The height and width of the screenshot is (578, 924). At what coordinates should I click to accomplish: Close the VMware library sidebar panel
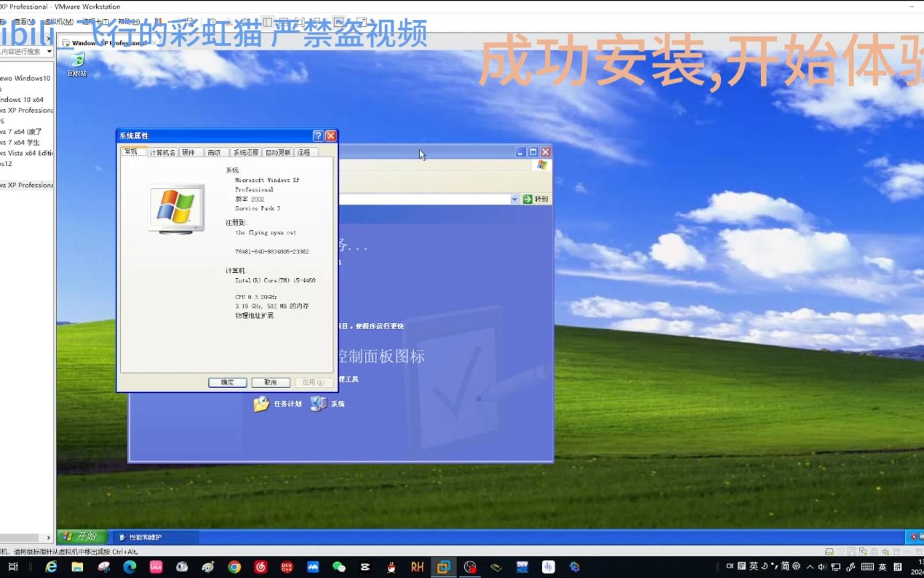tap(49, 39)
